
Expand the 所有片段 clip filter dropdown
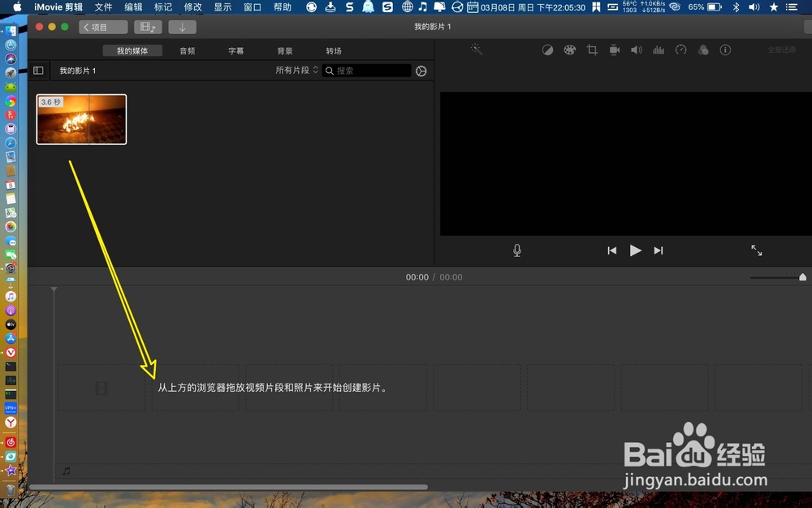tap(296, 70)
